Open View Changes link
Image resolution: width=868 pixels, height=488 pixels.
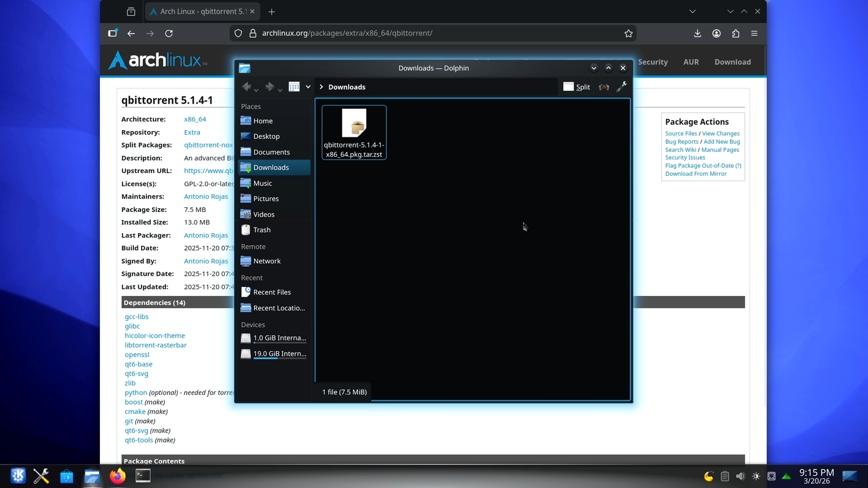click(x=720, y=133)
